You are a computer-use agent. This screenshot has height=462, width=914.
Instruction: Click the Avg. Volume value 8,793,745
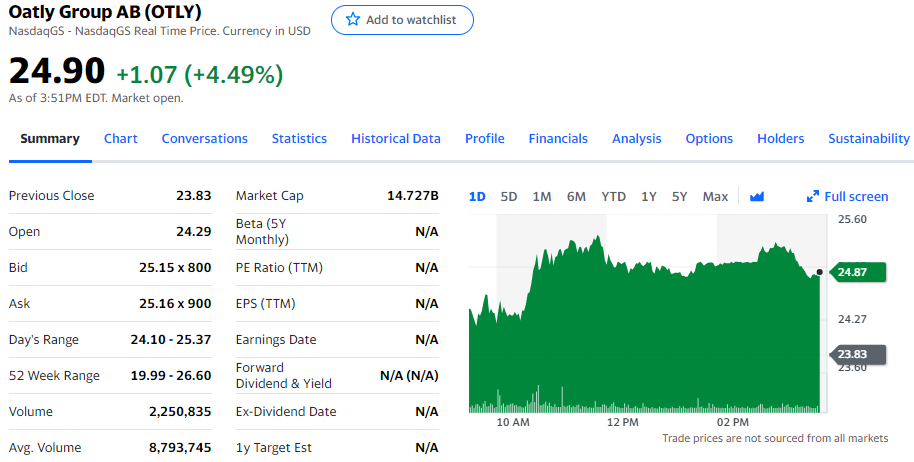coord(180,448)
